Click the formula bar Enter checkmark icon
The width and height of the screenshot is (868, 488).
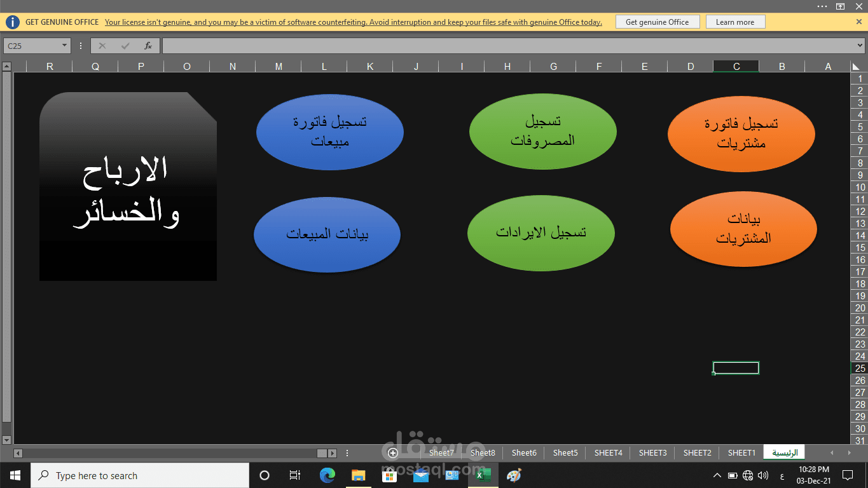[125, 46]
